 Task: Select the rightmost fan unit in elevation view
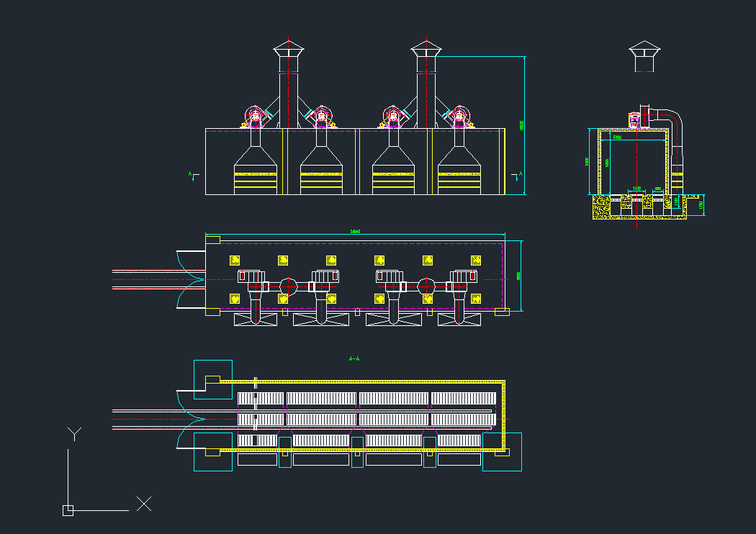459,117
